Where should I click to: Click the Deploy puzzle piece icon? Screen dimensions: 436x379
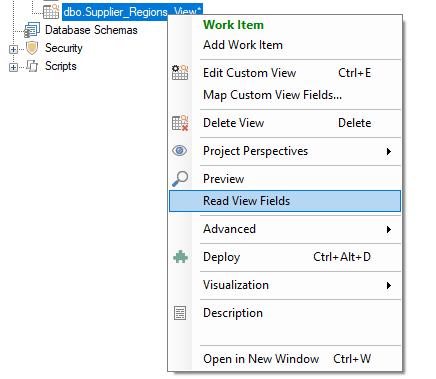180,257
